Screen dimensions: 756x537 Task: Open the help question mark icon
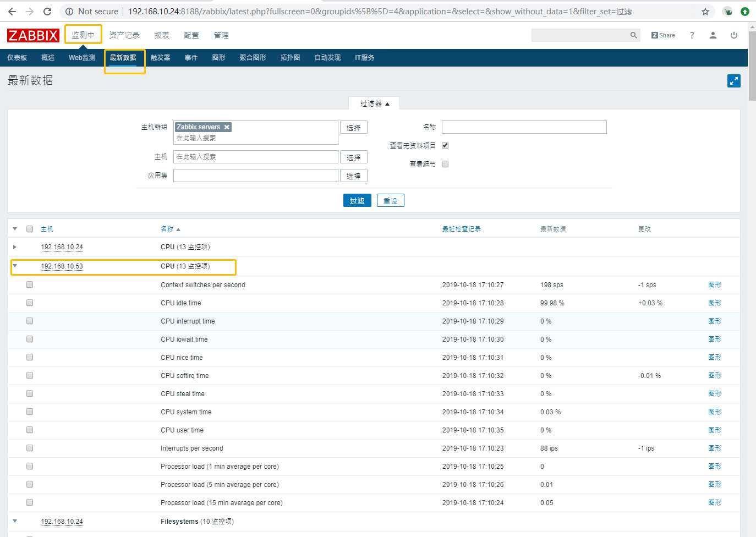click(692, 35)
